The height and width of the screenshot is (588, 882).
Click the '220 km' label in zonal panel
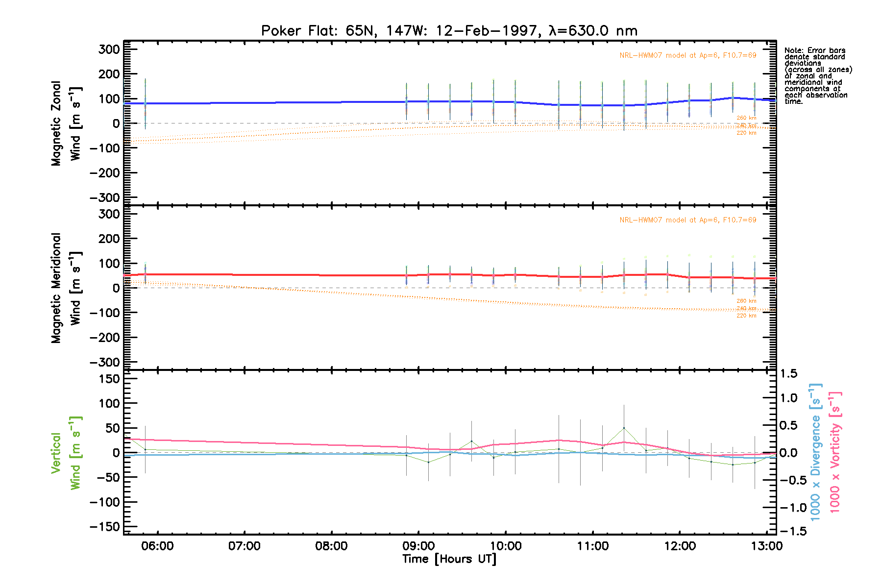746,133
